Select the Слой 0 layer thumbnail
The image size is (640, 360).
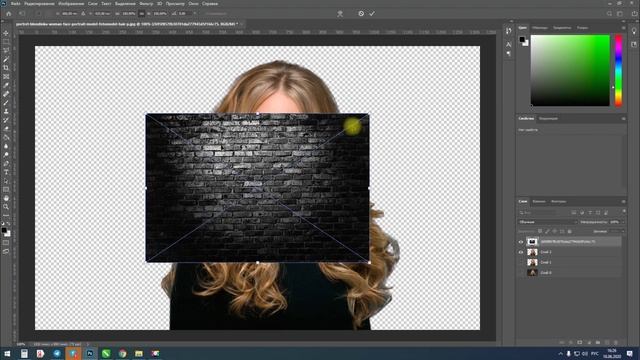point(532,272)
